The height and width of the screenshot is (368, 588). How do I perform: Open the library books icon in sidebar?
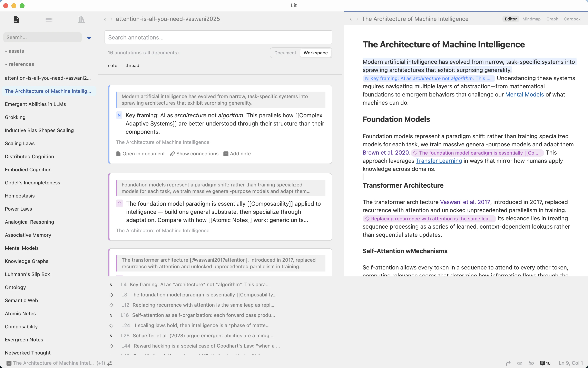[x=82, y=19]
